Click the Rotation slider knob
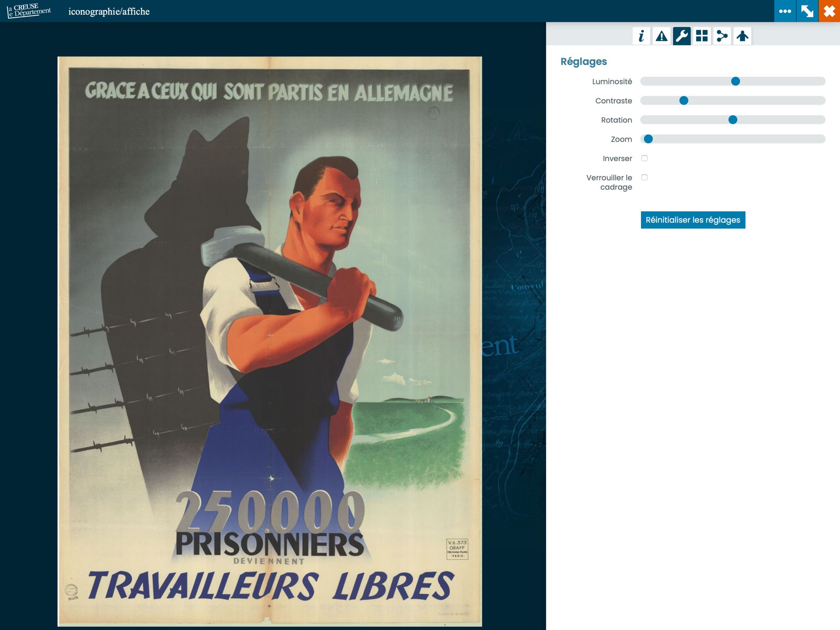This screenshot has height=630, width=840. pyautogui.click(x=733, y=120)
